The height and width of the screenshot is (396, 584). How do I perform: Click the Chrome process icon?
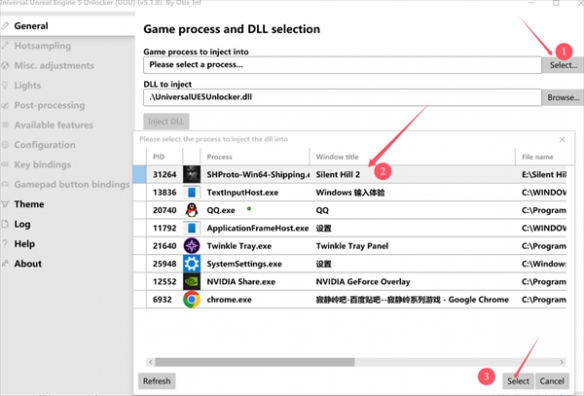[x=191, y=300]
